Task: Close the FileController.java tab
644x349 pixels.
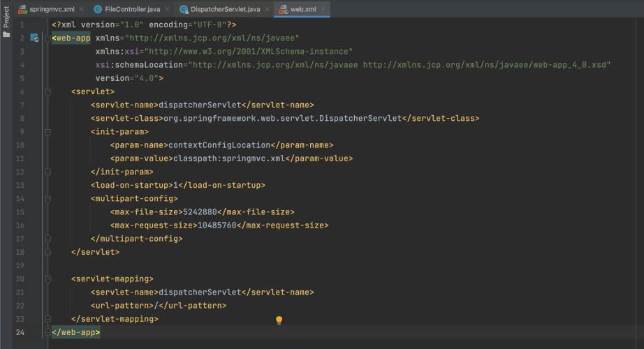Action: tap(166, 10)
